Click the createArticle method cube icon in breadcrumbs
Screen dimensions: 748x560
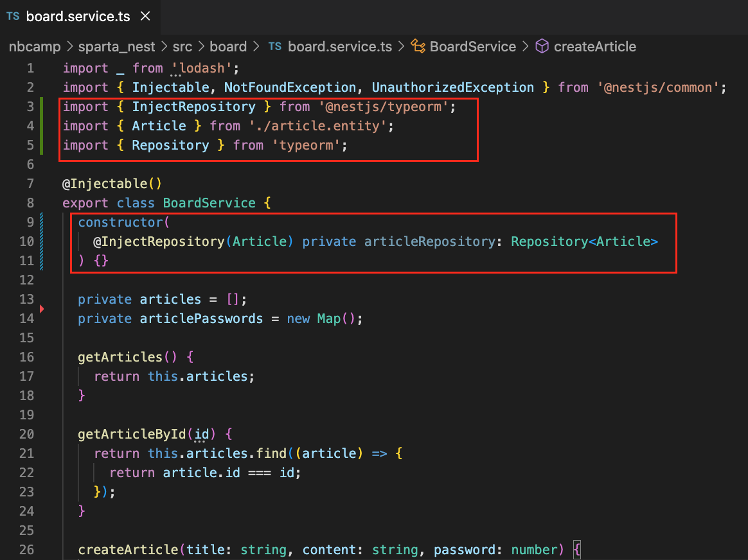tap(542, 46)
